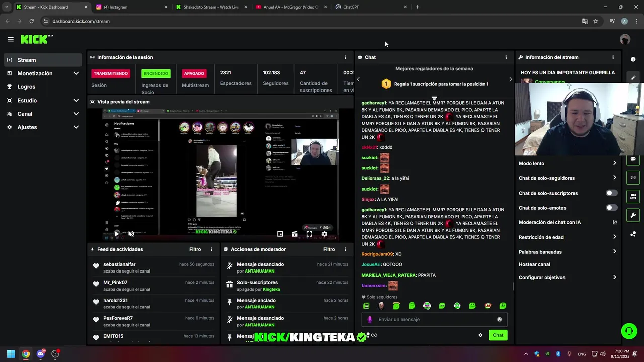Click the green Chat send button
644x362 pixels.
[498, 335]
